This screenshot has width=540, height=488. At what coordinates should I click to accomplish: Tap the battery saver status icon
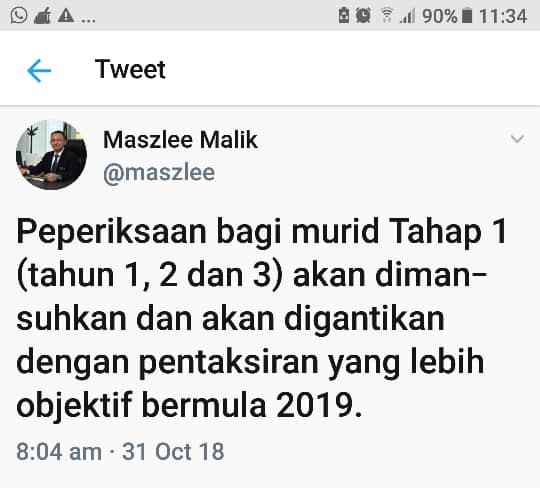pos(344,16)
